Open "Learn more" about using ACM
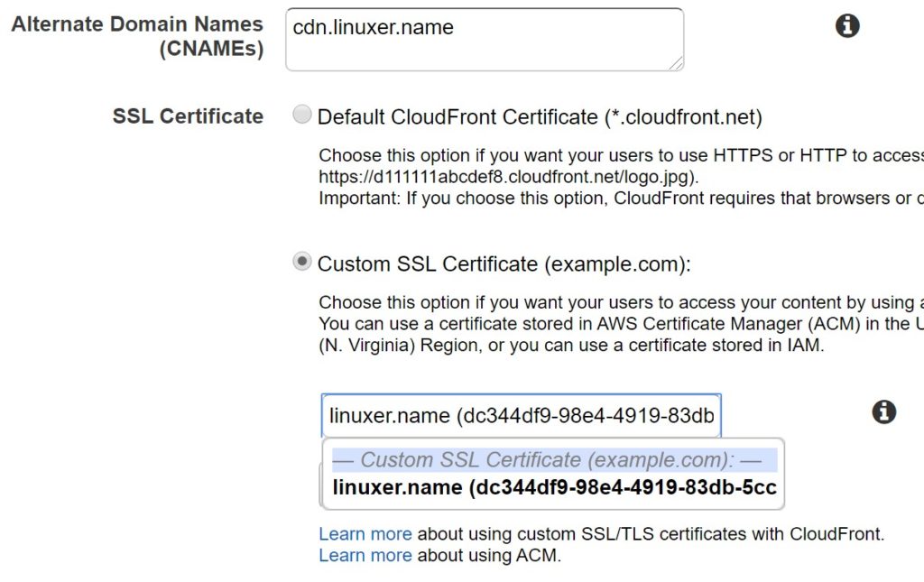 point(365,556)
